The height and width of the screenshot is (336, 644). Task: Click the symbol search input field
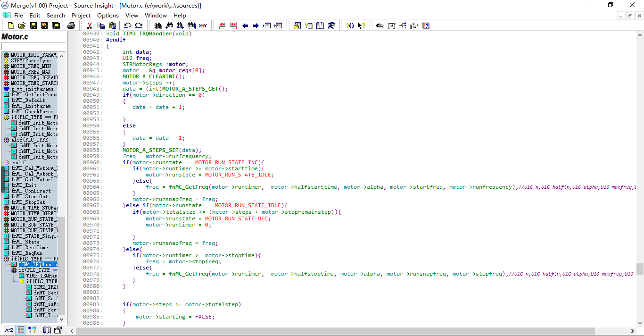[x=33, y=46]
